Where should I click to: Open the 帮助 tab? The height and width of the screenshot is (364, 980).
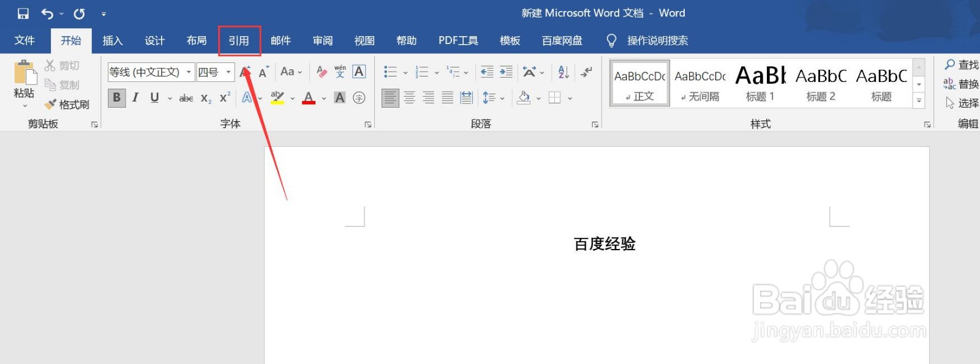pyautogui.click(x=407, y=40)
